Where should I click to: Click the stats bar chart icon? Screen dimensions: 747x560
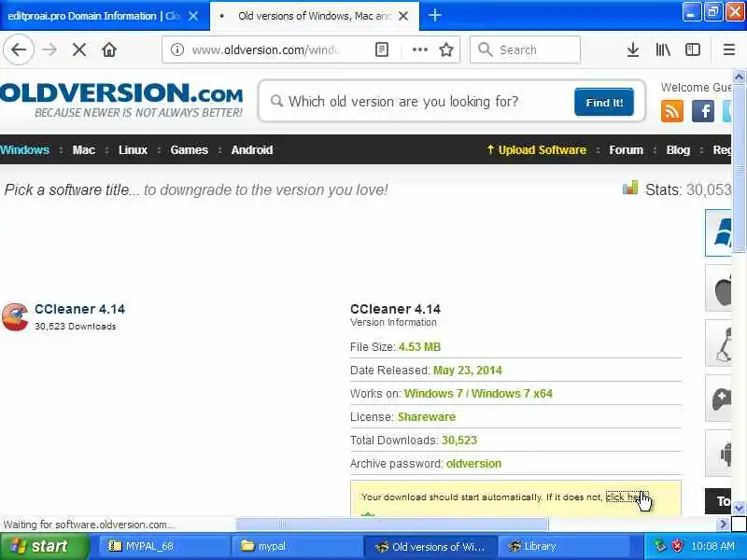[x=629, y=188]
